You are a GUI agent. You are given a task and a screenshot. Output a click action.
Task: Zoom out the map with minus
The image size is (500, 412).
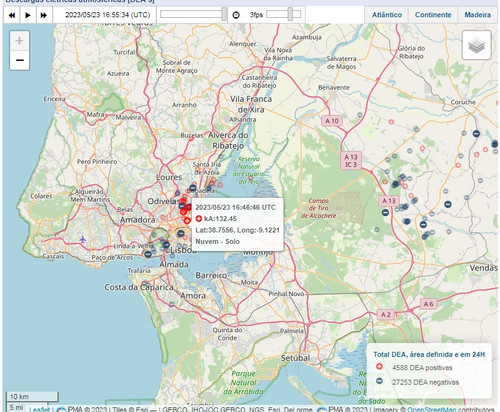click(x=20, y=60)
